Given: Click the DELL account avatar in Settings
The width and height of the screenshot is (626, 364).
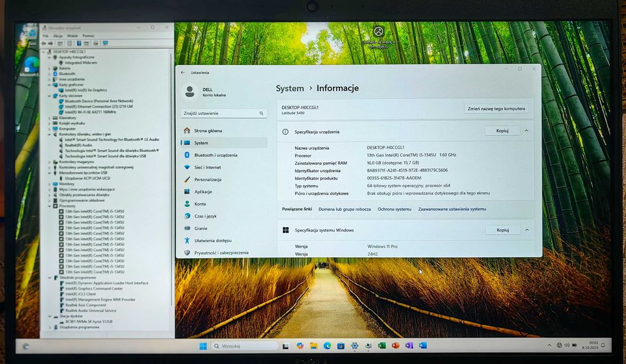Looking at the screenshot, I should coord(190,92).
